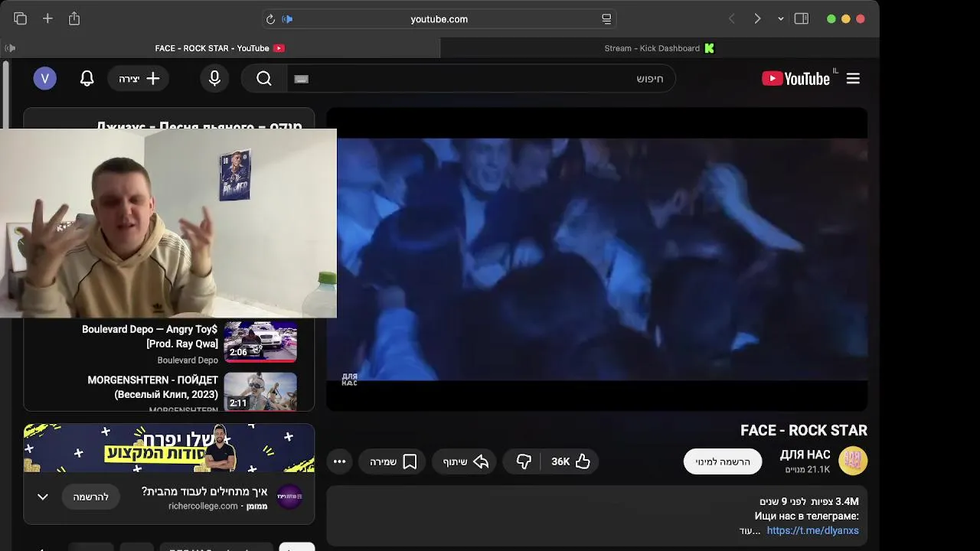Click the להרשמה ad button
This screenshot has width=980, height=551.
point(90,497)
